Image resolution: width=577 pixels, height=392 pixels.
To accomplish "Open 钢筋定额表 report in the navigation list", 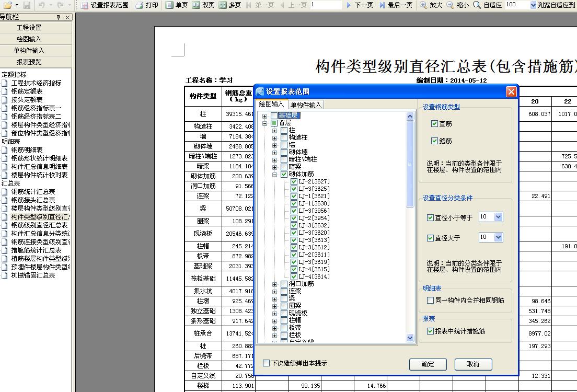I will pyautogui.click(x=27, y=91).
